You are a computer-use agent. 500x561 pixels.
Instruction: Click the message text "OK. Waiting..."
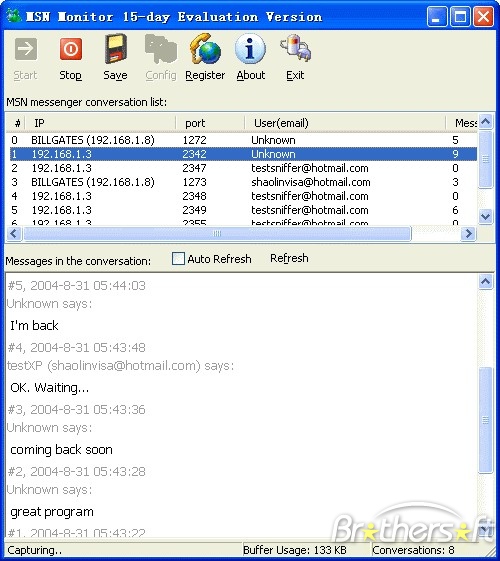click(49, 387)
